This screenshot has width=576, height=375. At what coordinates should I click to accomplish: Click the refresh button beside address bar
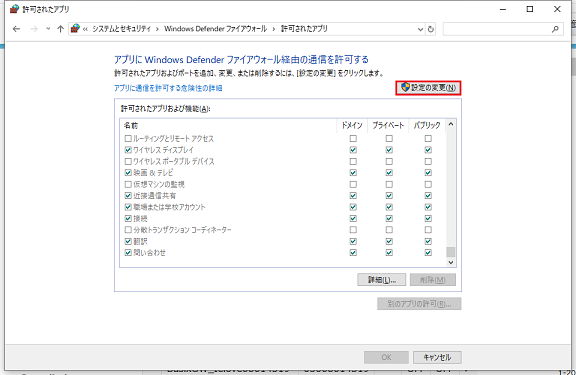point(431,29)
